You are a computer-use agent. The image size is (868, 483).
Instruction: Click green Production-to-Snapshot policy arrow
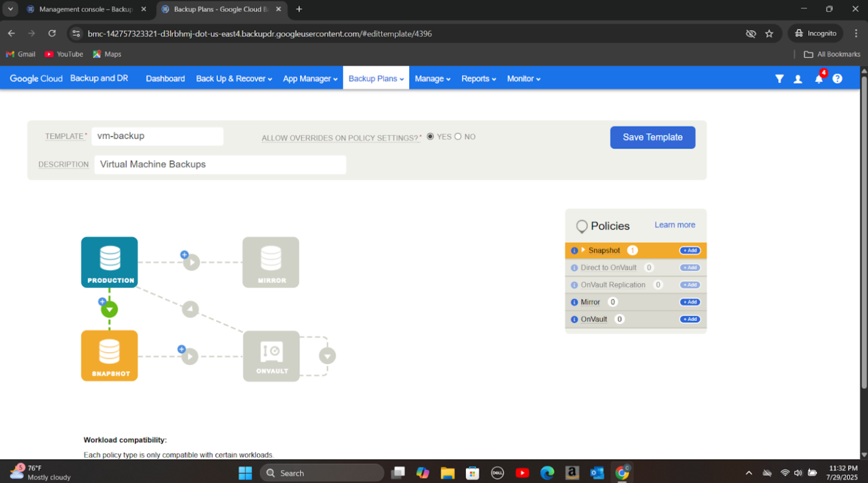pyautogui.click(x=109, y=310)
